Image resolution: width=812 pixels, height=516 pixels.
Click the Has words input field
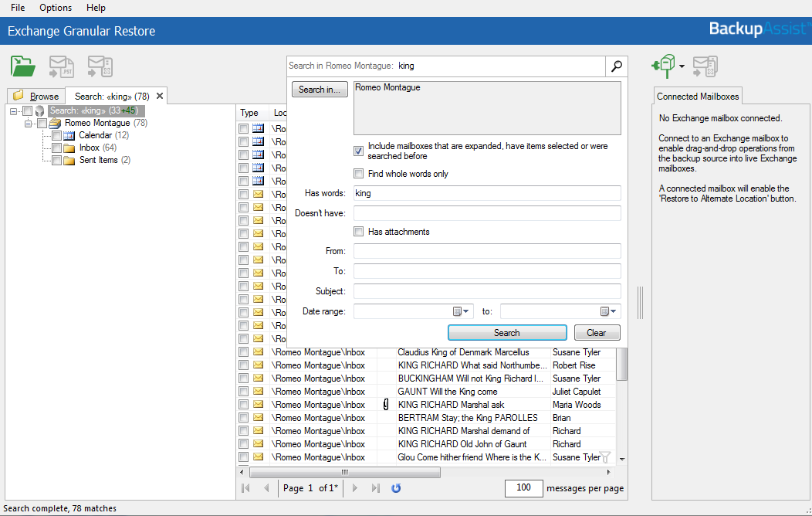coord(487,192)
